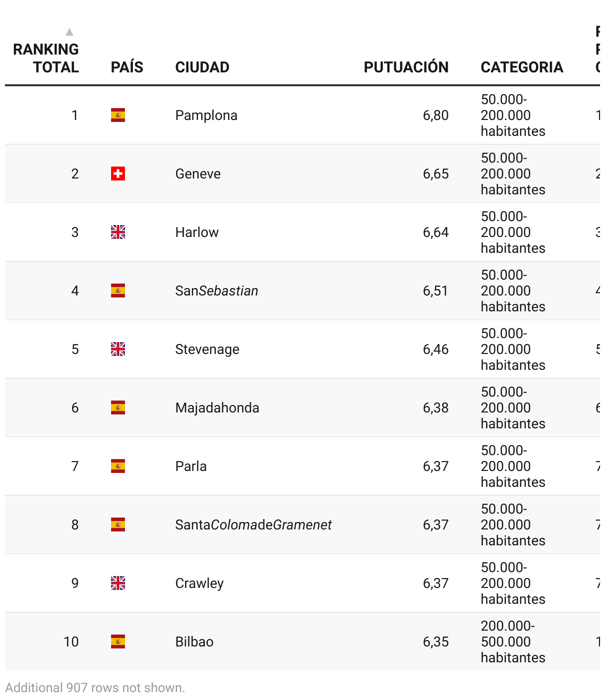The width and height of the screenshot is (605, 700).
Task: Click the Putuación column header
Action: 406,67
